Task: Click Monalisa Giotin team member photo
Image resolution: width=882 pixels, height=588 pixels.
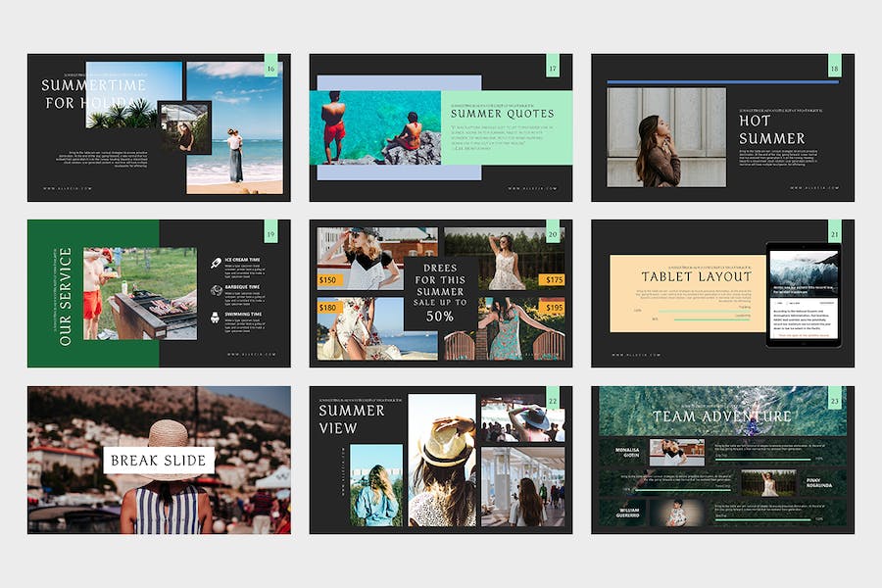Action: (676, 453)
